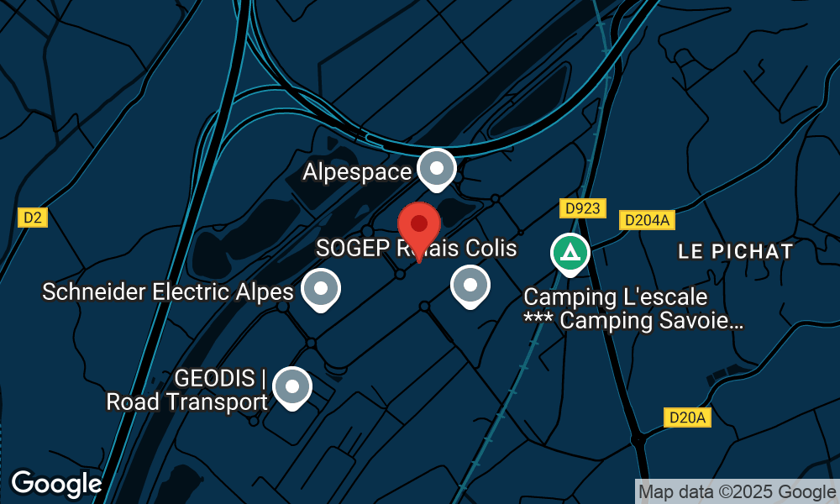840x504 pixels.
Task: Select the GEODIS Road Transport text label
Action: (x=186, y=391)
